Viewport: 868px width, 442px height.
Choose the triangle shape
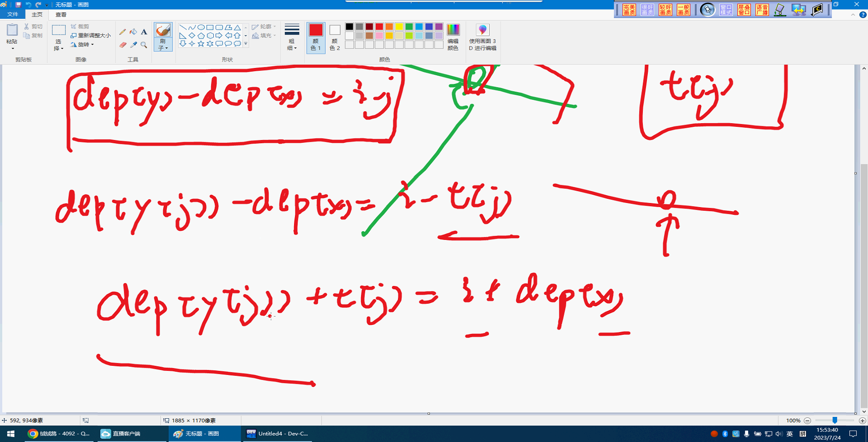238,27
